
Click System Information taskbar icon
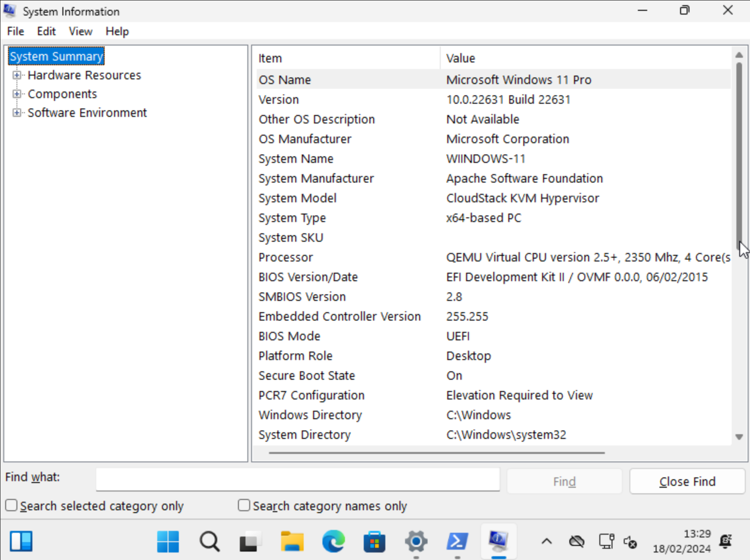(498, 541)
